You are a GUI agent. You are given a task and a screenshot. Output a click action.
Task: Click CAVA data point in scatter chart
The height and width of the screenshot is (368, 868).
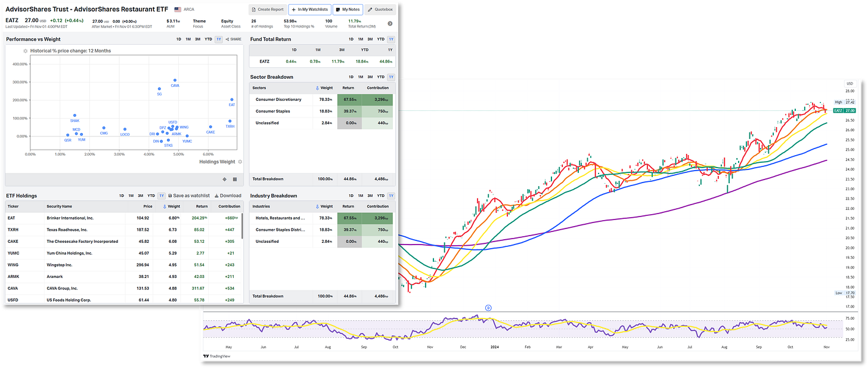pyautogui.click(x=175, y=80)
